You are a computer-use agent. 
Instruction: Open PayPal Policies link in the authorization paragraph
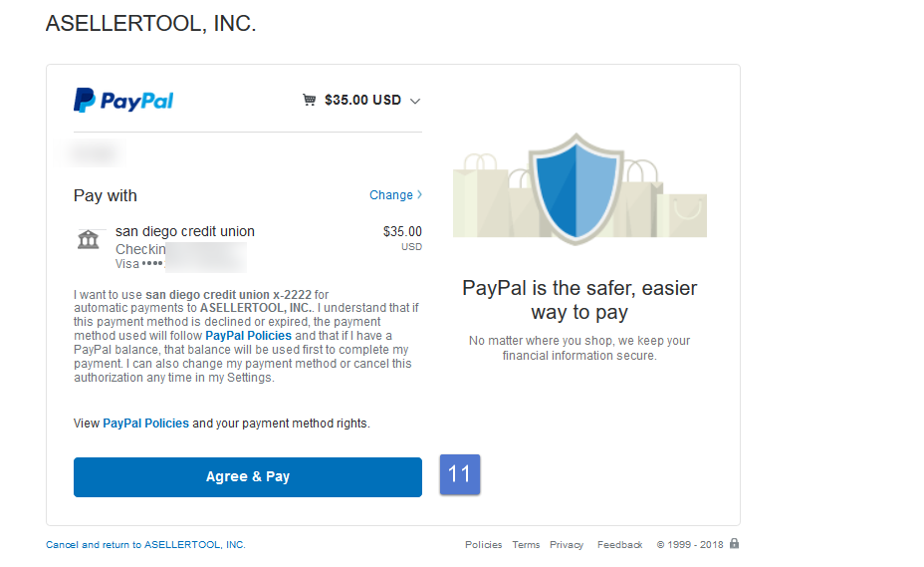point(248,336)
